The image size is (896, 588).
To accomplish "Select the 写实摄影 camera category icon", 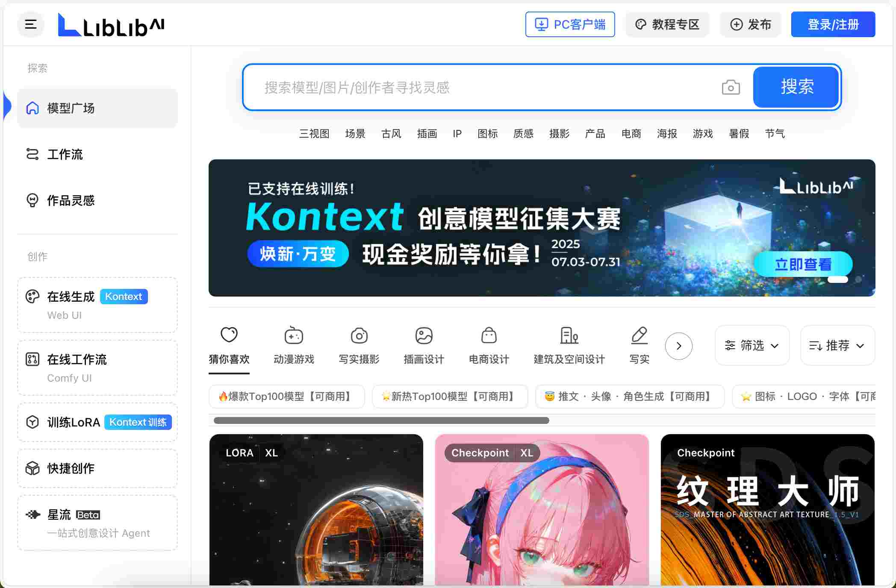I will pos(359,336).
